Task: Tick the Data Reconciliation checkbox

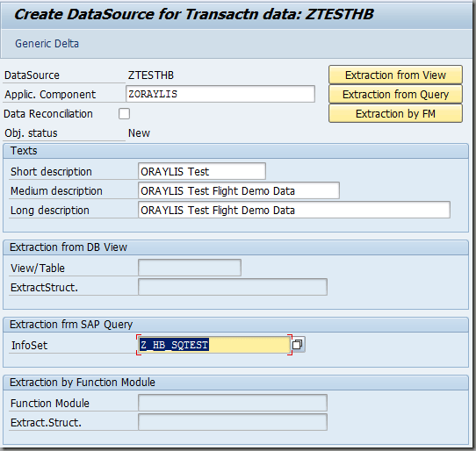Action: tap(124, 114)
